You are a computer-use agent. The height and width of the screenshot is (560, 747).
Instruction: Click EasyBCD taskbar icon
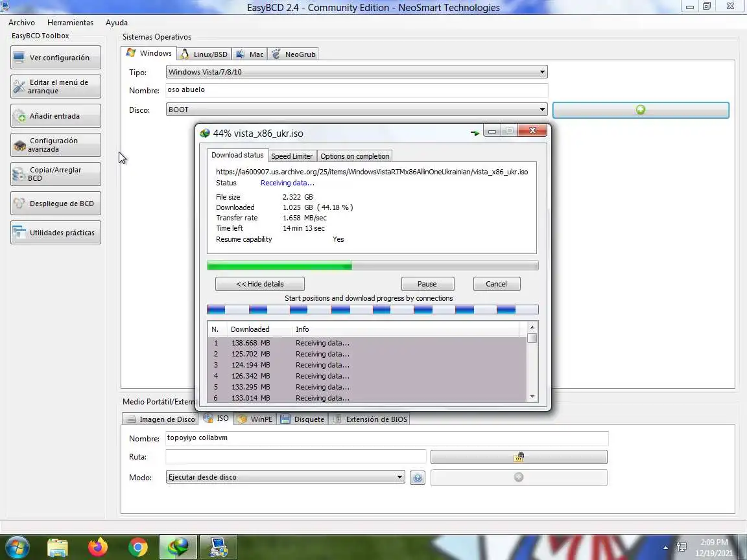pos(218,547)
